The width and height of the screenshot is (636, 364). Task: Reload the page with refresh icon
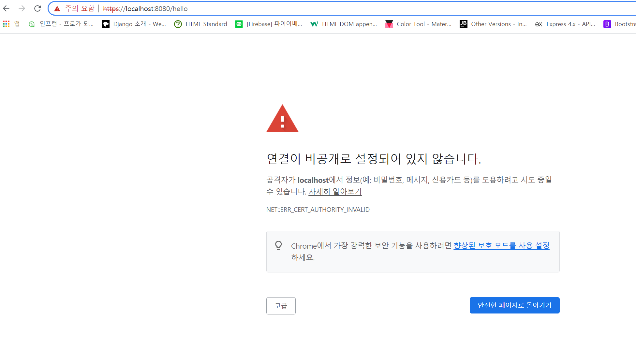[37, 8]
